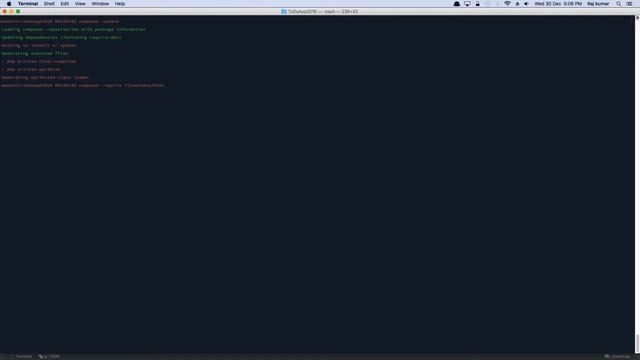Click the date and time display
Screen dimensions: 640x360
coord(558,4)
